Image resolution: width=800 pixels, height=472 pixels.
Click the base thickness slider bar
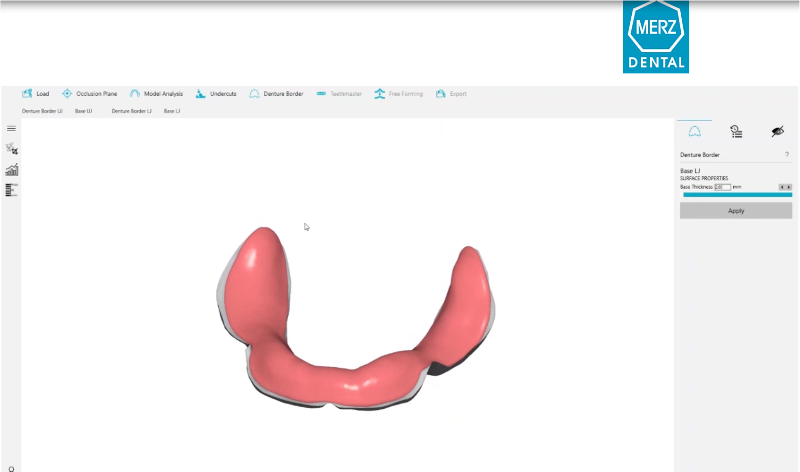click(736, 195)
